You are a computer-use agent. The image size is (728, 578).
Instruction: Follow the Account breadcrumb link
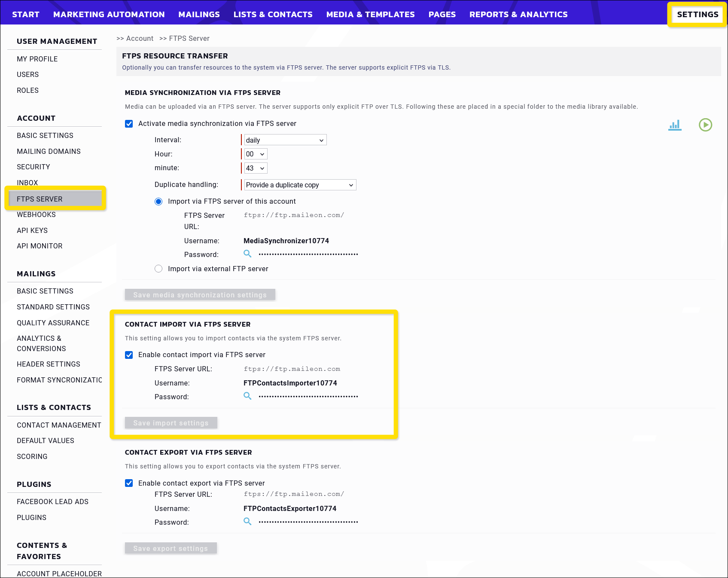click(140, 38)
